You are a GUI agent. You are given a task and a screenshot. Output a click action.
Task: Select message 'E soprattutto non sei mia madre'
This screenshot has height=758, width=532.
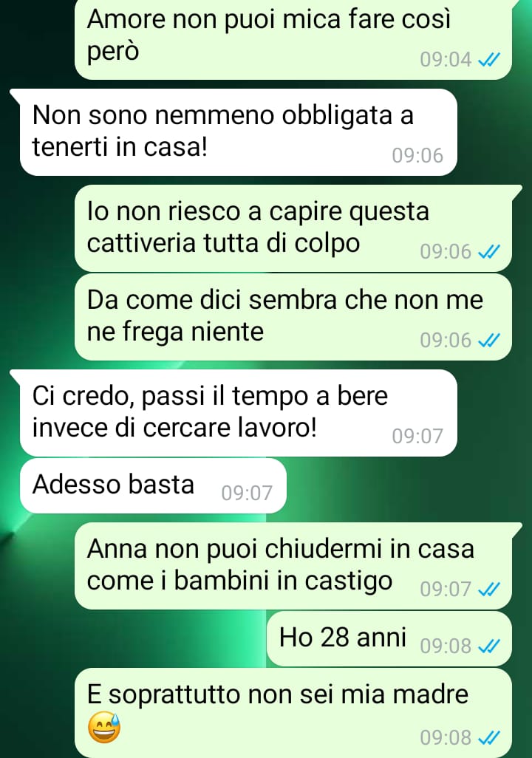293,712
